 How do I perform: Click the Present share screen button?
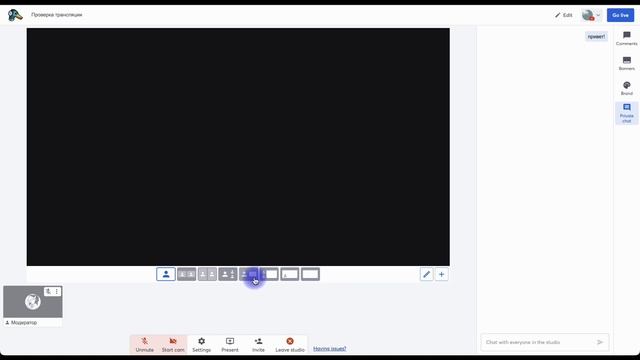point(230,344)
